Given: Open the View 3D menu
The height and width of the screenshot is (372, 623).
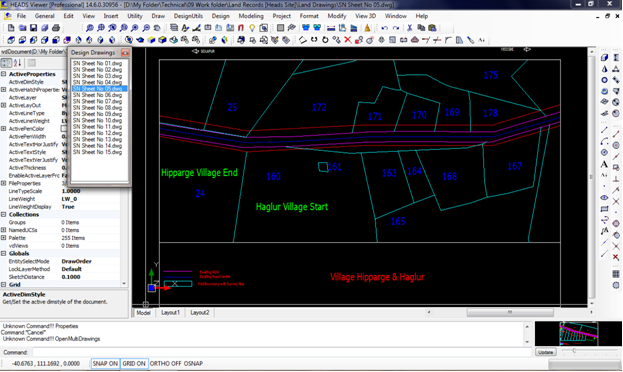Looking at the screenshot, I should (365, 16).
